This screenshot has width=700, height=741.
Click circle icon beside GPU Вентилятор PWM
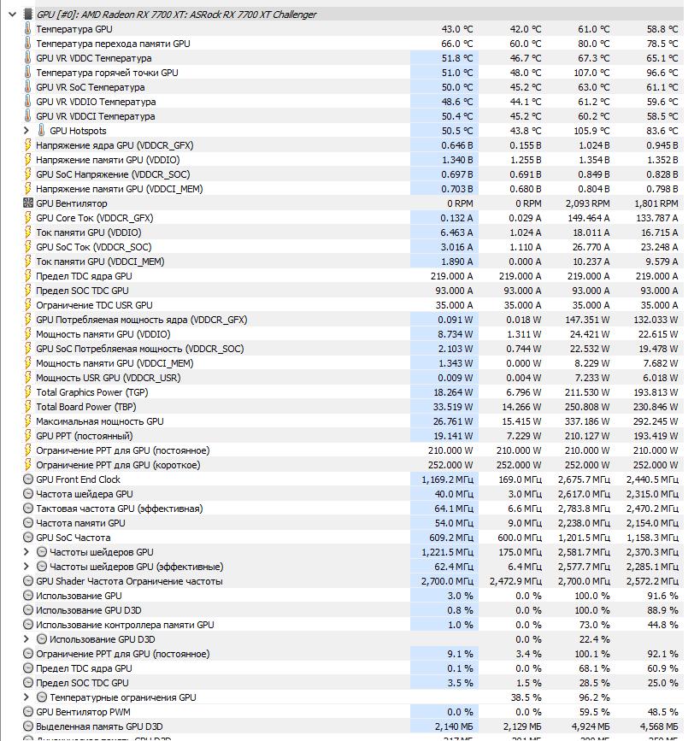pos(28,712)
